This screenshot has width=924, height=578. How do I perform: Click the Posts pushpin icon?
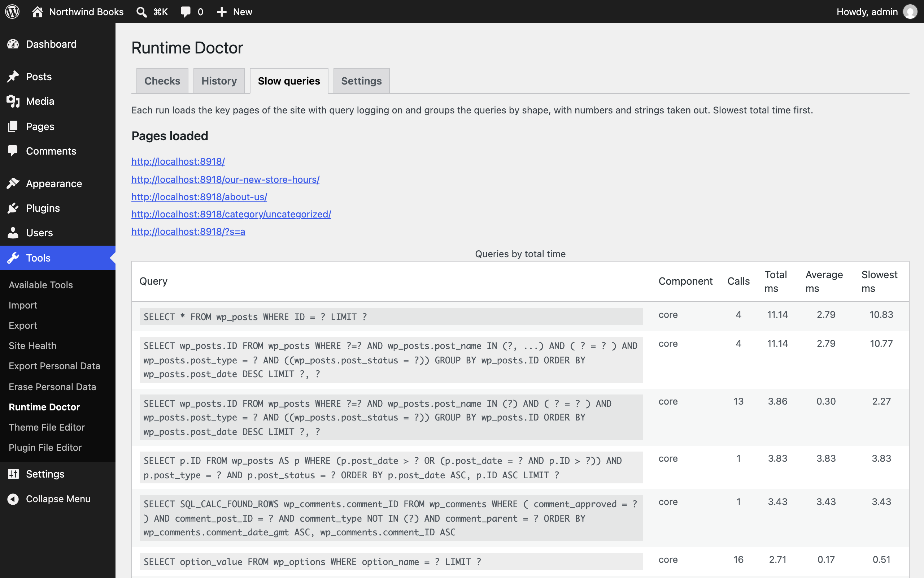click(13, 77)
